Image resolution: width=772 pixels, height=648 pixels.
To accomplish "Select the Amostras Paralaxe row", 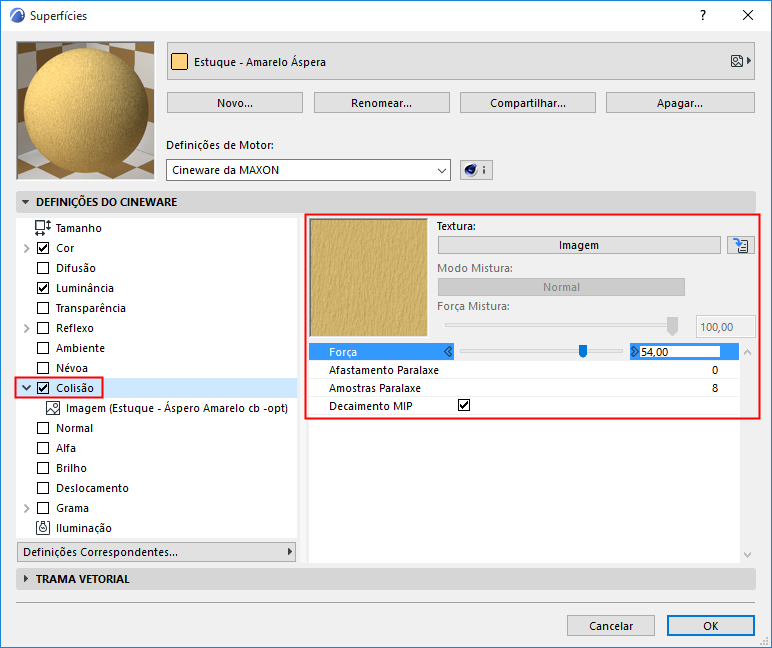I will tap(524, 388).
